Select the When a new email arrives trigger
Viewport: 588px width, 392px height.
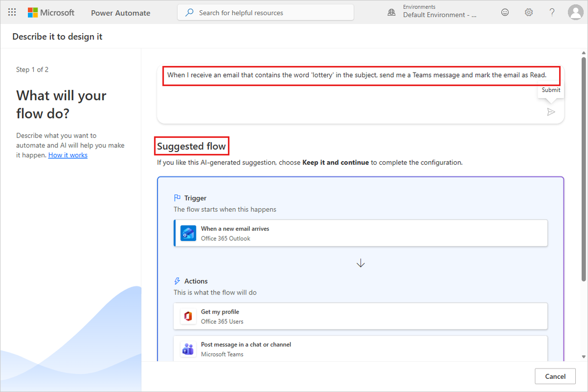click(x=361, y=233)
